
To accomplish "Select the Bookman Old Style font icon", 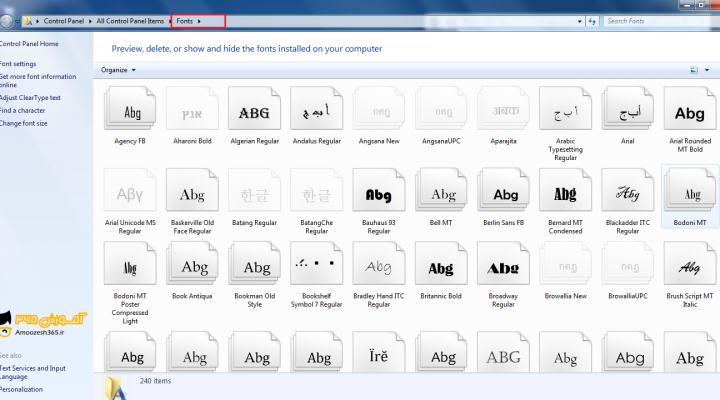I will point(254,263).
